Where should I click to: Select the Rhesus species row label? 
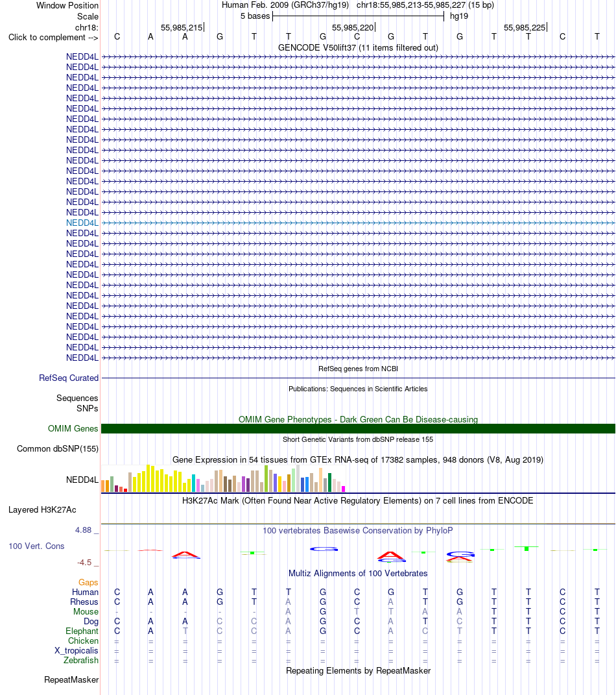pyautogui.click(x=84, y=602)
